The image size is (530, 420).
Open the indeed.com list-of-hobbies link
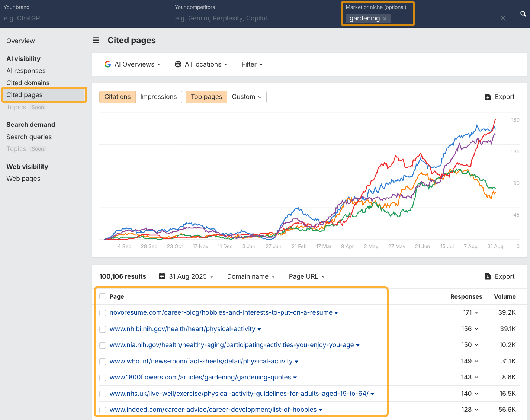click(x=213, y=410)
